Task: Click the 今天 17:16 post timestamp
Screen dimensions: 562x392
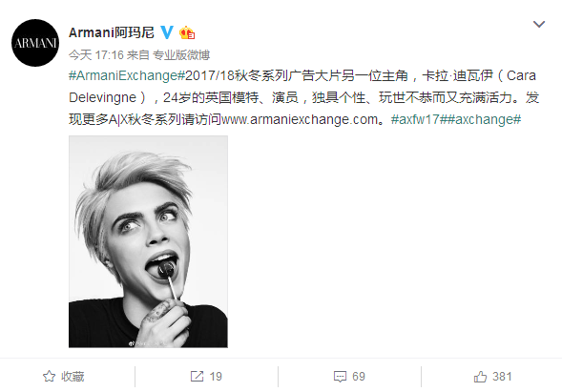Action: click(x=96, y=54)
